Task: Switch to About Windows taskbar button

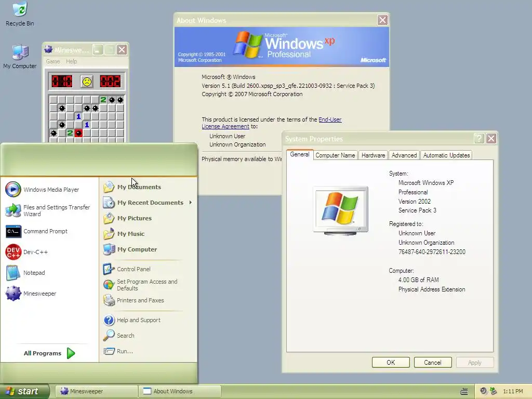Action: tap(180, 391)
